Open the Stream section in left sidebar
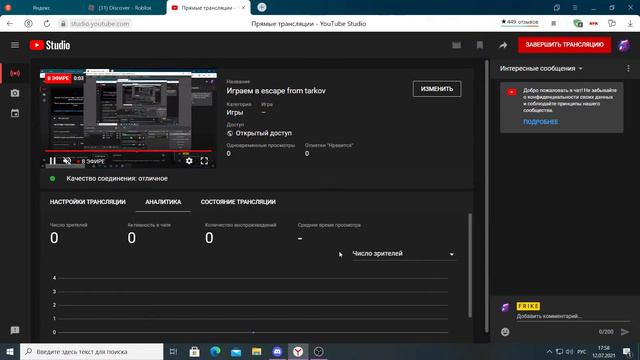The width and height of the screenshot is (640, 360). [15, 73]
